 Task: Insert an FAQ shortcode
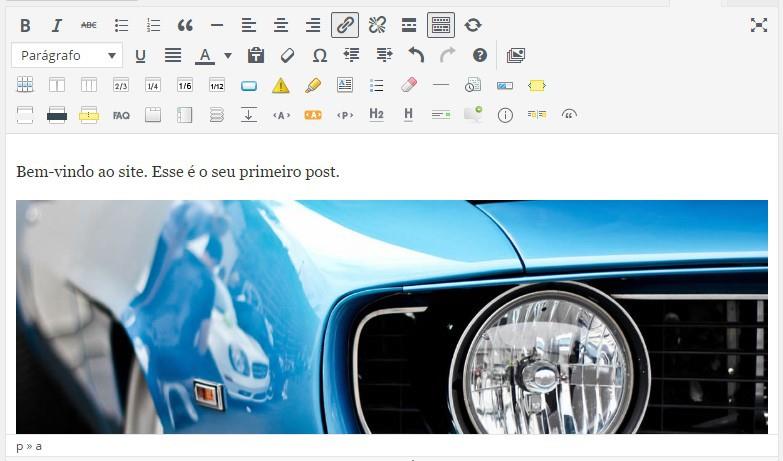tap(121, 115)
